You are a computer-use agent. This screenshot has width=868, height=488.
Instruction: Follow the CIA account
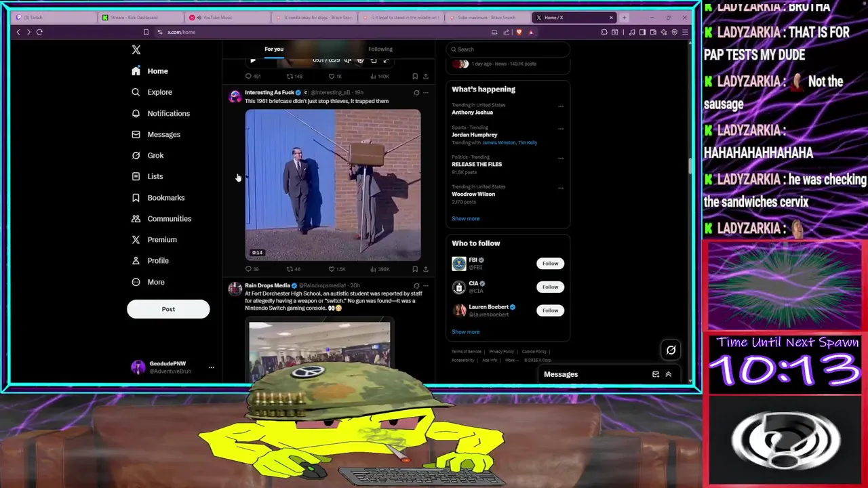point(550,287)
